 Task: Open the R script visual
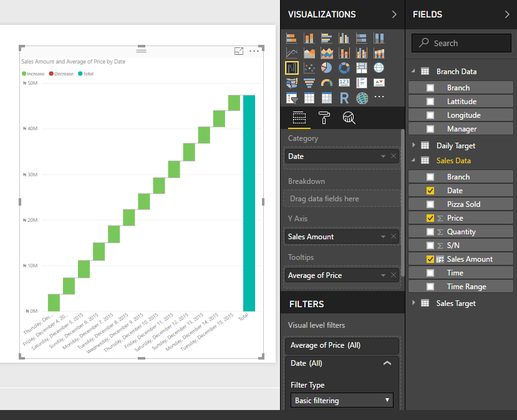click(344, 97)
